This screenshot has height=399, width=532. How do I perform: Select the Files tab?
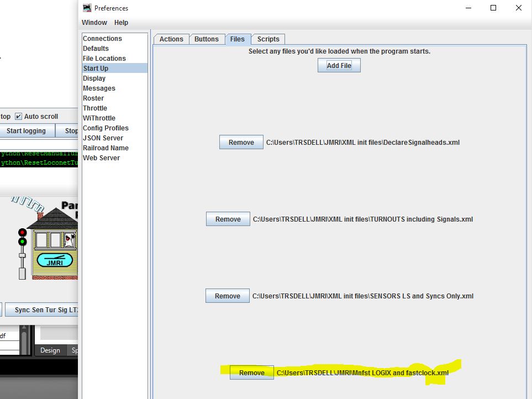coord(237,39)
